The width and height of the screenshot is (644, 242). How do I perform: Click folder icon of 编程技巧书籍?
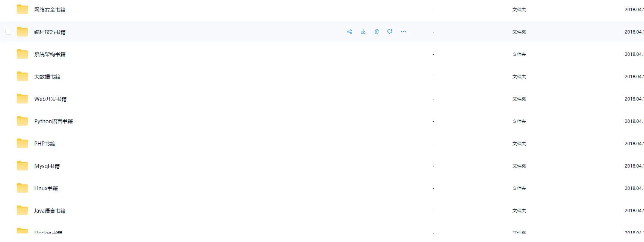pos(22,32)
